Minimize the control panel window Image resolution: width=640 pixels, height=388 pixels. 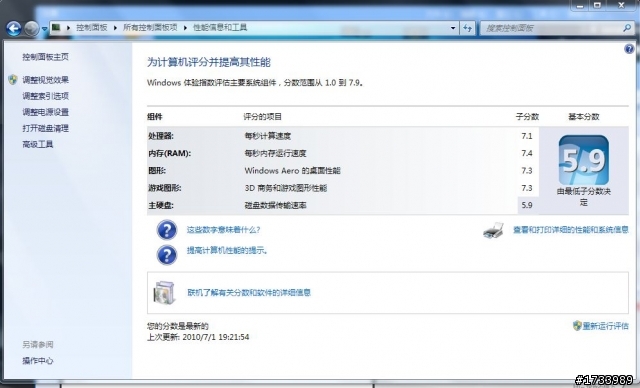(x=580, y=5)
